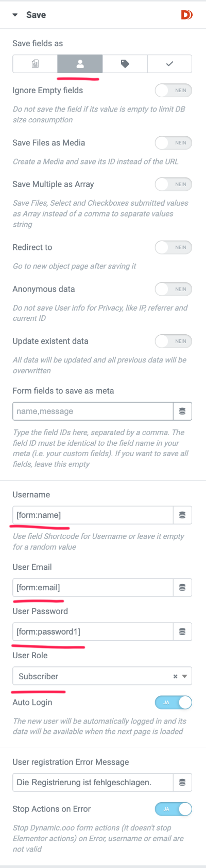Select the checkmark Option save type icon
Image resolution: width=206 pixels, height=868 pixels.
(169, 64)
